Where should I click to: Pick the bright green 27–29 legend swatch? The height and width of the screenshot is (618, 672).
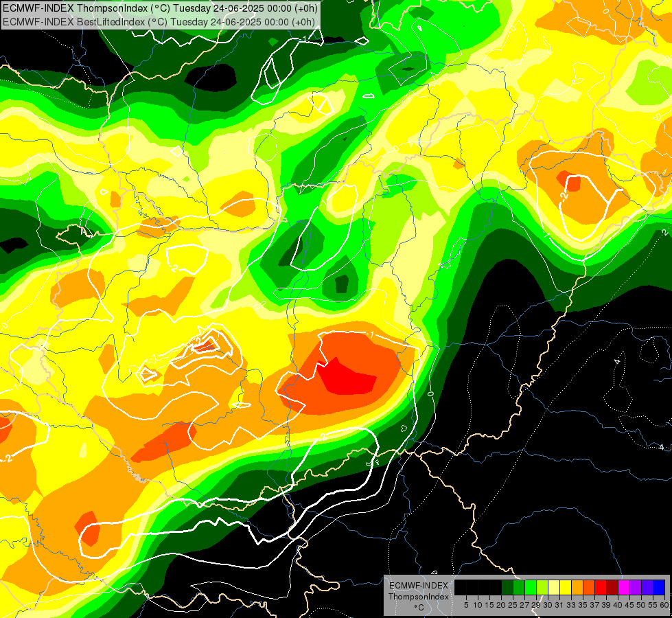point(531,587)
